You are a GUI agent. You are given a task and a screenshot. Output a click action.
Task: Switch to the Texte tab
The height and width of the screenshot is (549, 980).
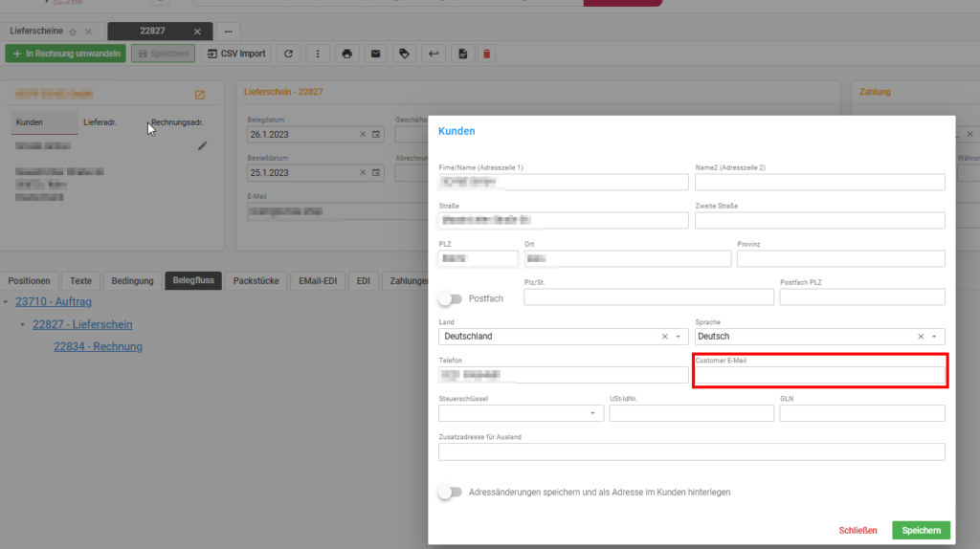click(x=80, y=281)
